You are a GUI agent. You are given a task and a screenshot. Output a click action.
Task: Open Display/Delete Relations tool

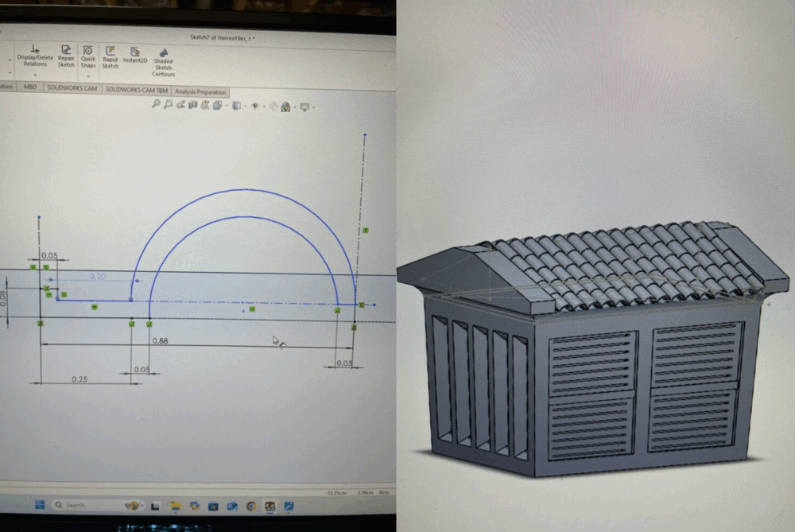[34, 56]
